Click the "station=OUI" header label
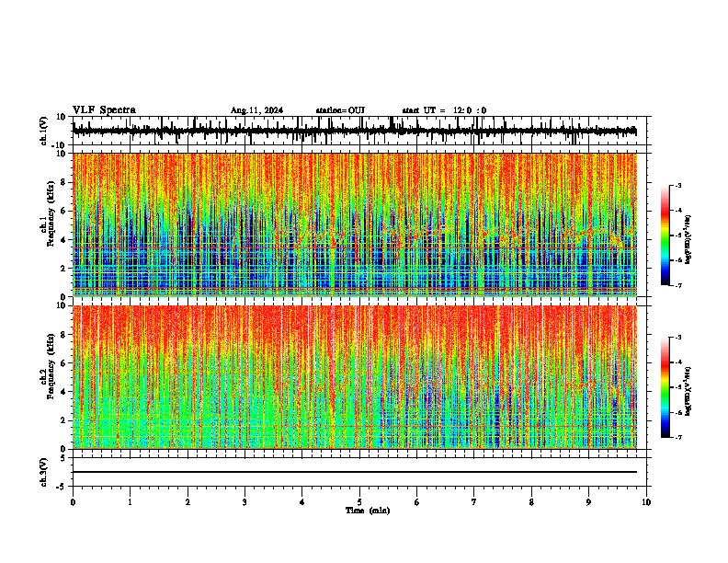Viewport: 728px width, 563px height. (x=340, y=110)
